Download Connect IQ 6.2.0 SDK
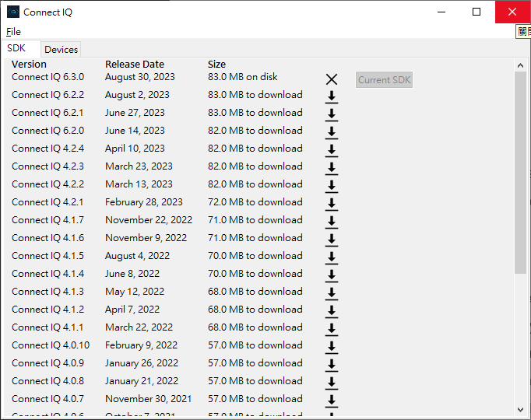The width and height of the screenshot is (531, 420). (332, 132)
